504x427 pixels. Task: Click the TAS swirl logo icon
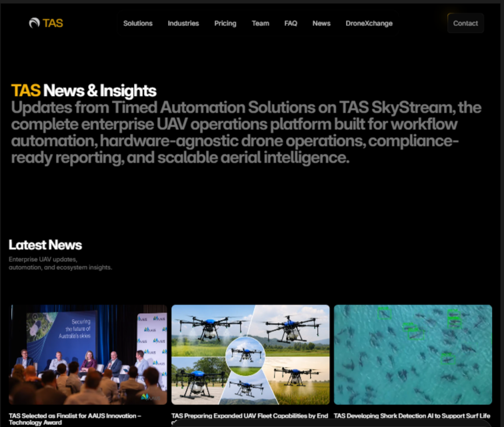[35, 23]
